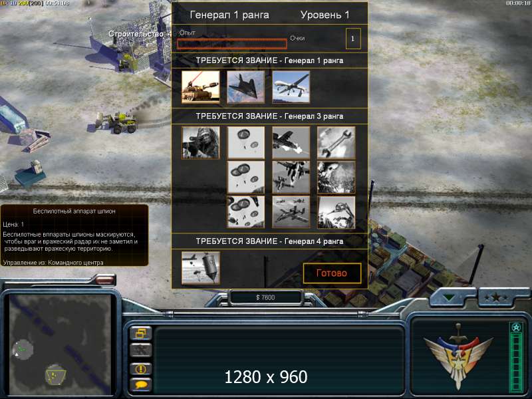Click the experience progress bar
Image resolution: width=532 pixels, height=399 pixels.
[232, 44]
